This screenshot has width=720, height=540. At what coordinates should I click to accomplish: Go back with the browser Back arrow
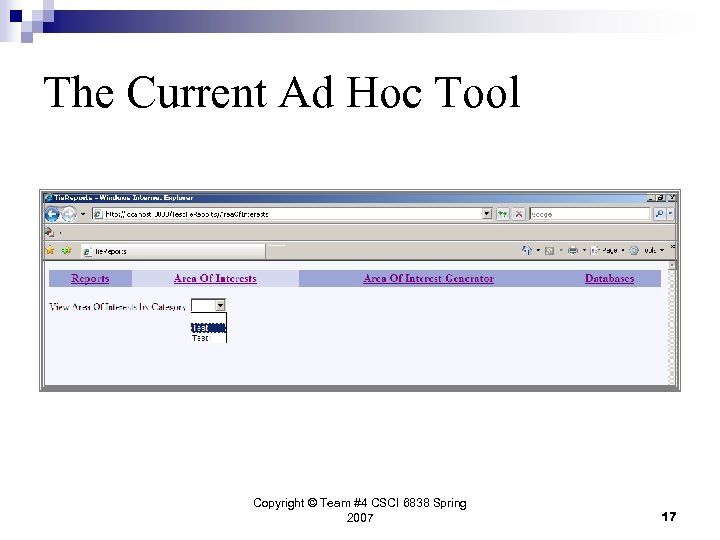pyautogui.click(x=52, y=214)
